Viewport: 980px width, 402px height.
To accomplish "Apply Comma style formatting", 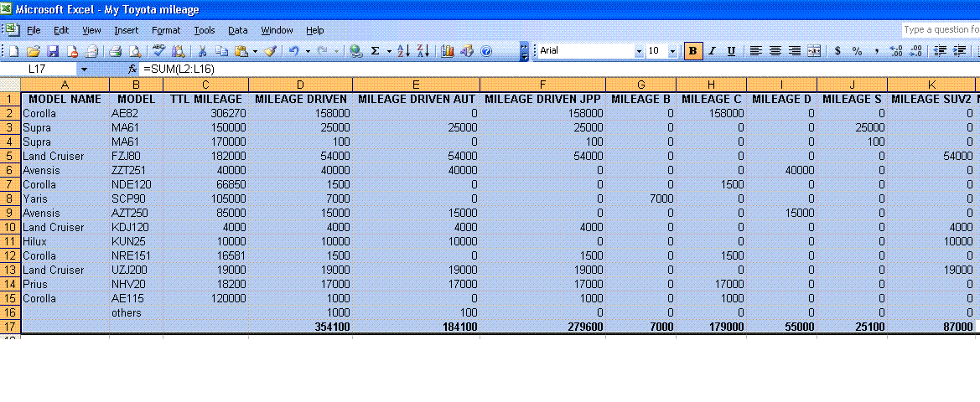I will coord(876,51).
